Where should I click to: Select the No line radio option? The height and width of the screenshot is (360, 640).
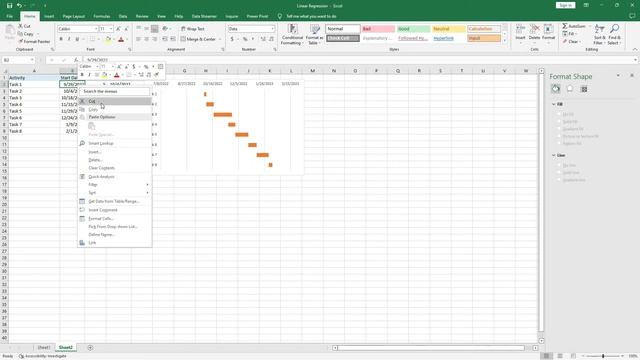559,165
